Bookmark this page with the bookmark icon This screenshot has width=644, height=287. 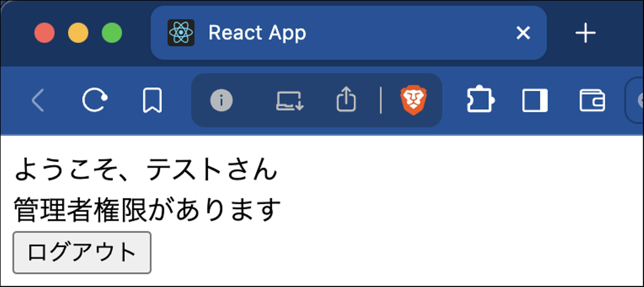[152, 100]
